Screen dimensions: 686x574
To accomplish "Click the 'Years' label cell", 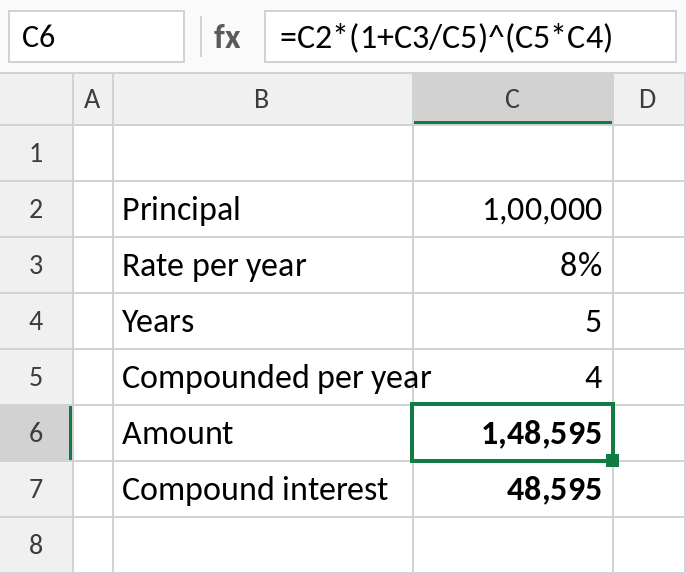I will pos(262,321).
